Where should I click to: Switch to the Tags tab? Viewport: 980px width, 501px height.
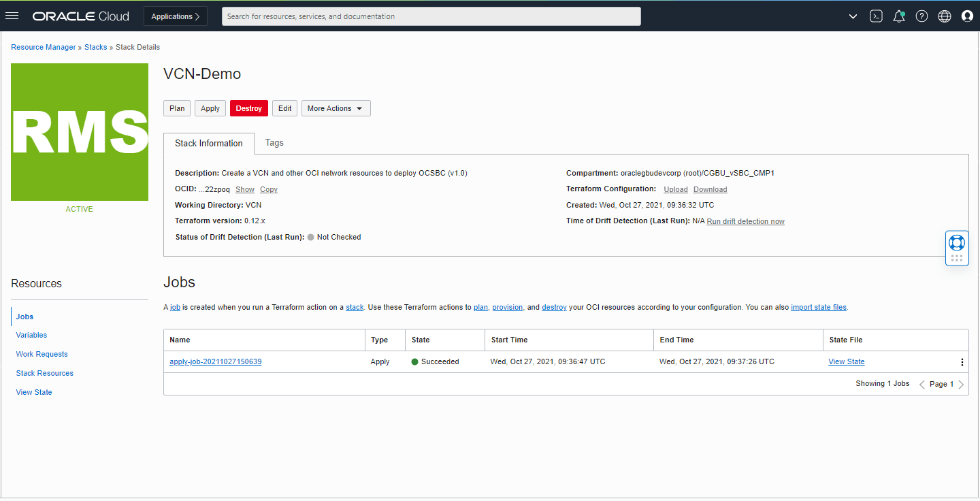(274, 143)
